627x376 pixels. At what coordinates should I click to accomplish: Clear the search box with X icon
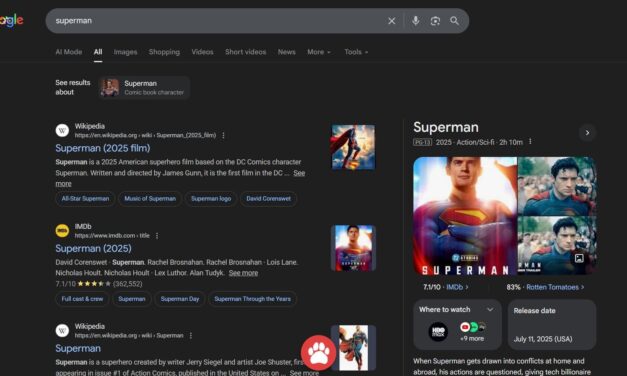coord(391,21)
